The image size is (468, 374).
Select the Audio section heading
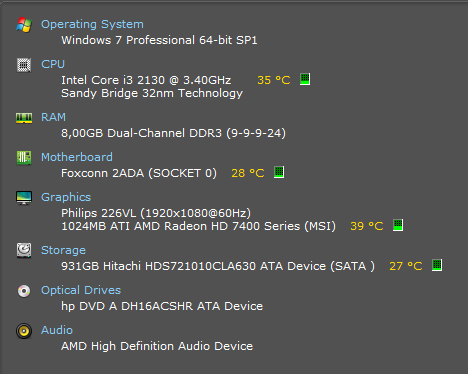click(x=57, y=330)
